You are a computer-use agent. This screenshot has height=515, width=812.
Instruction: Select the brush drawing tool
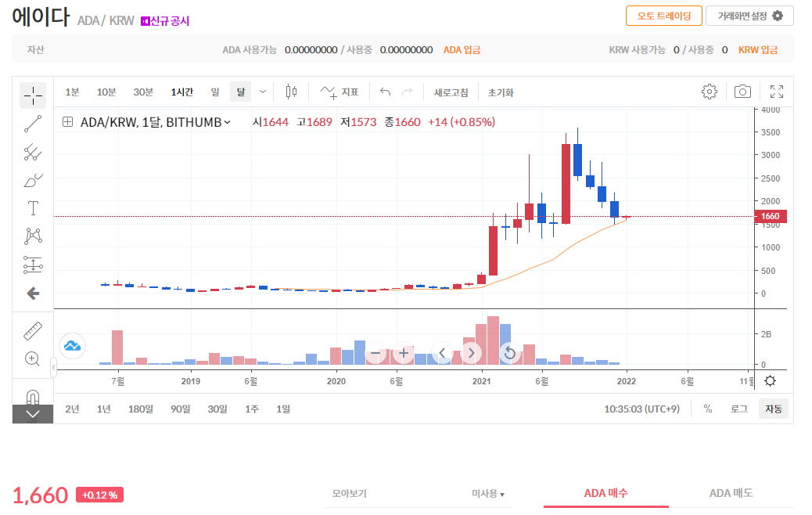point(33,180)
